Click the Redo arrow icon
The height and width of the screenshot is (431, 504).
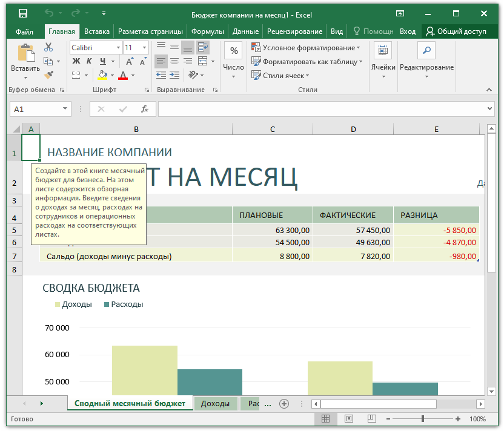76,13
